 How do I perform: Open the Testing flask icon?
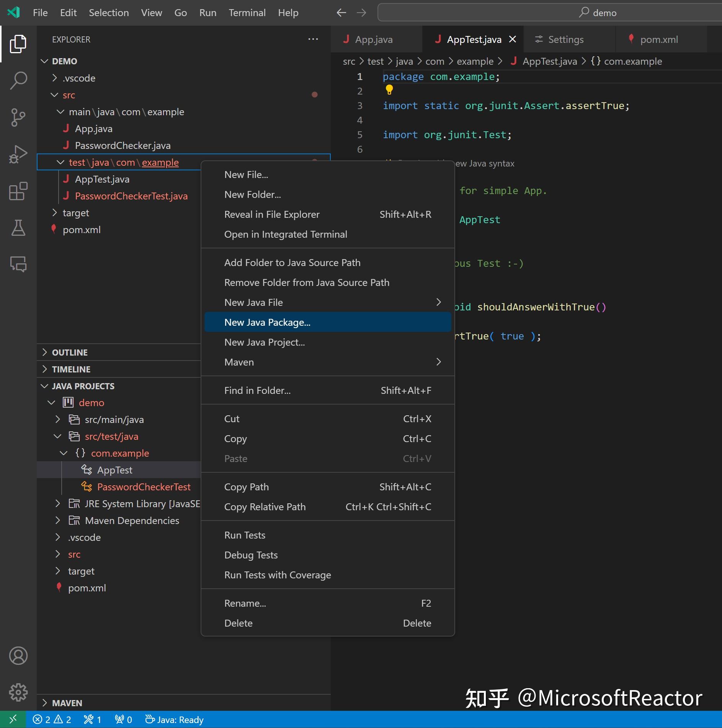[x=18, y=228]
